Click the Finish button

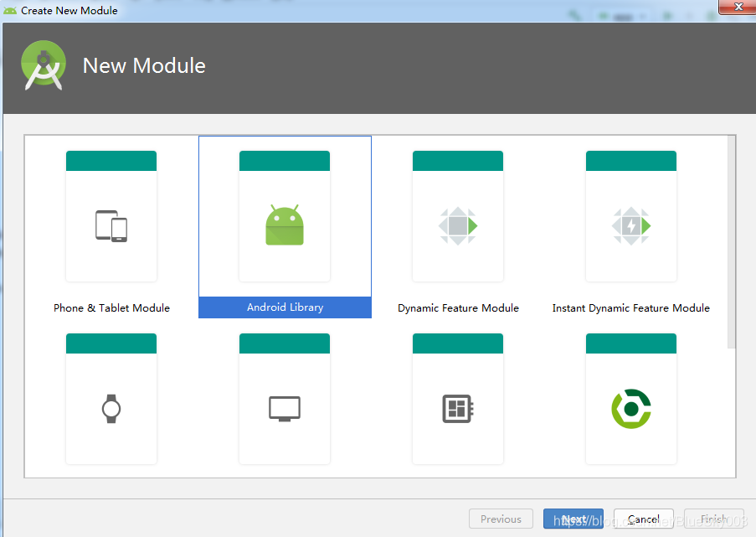click(x=714, y=519)
